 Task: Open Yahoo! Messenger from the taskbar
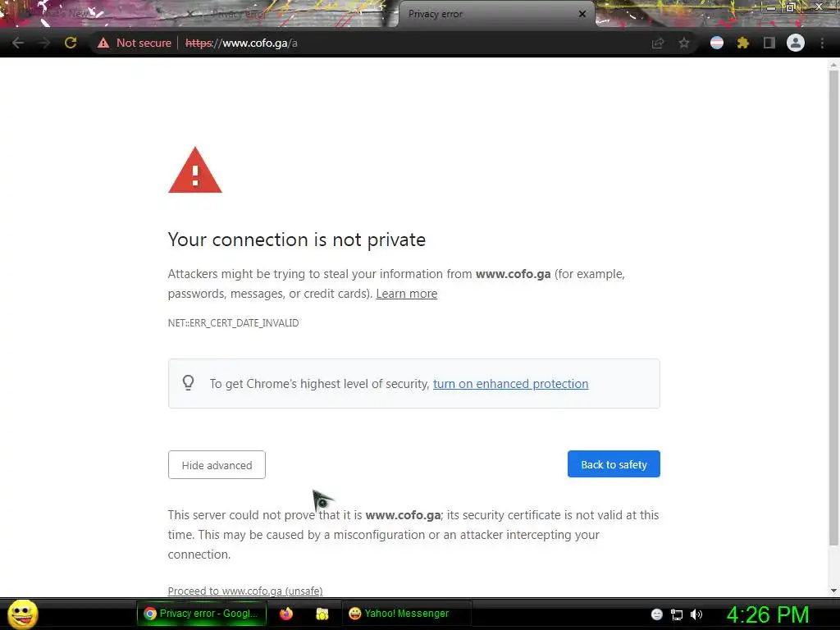406,614
